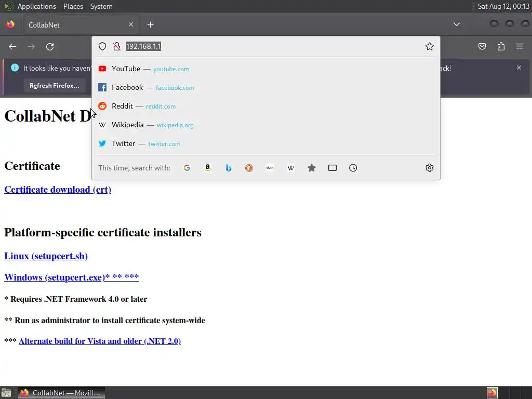This screenshot has width=532, height=399.
Task: Open the Firefox hamburger menu
Action: point(520,46)
